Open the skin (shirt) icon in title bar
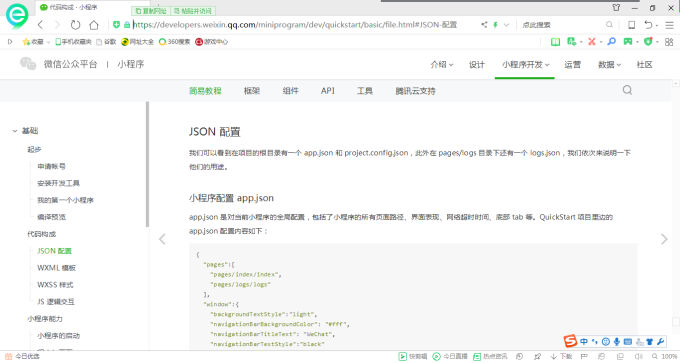The image size is (681, 363). click(616, 7)
